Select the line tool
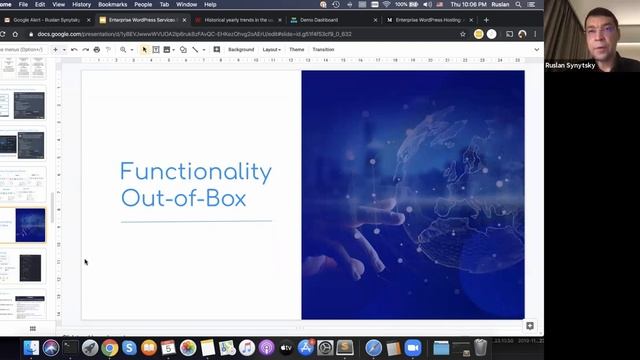Viewport: 640px width, 360px height. tap(195, 49)
